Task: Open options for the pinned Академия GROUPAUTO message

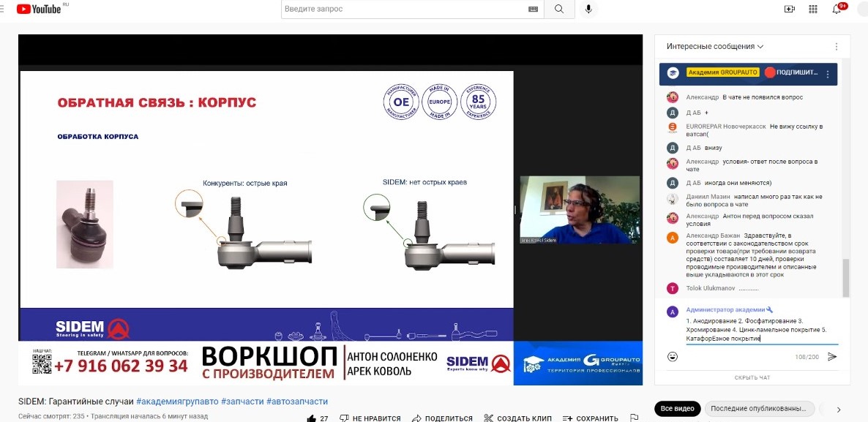Action: pyautogui.click(x=828, y=74)
